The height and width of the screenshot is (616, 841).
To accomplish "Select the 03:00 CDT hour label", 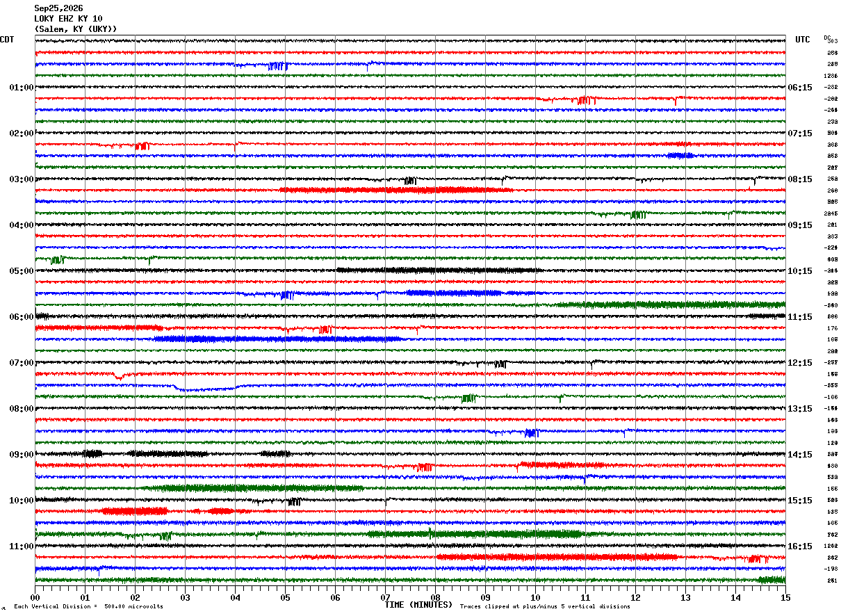I will click(x=22, y=179).
